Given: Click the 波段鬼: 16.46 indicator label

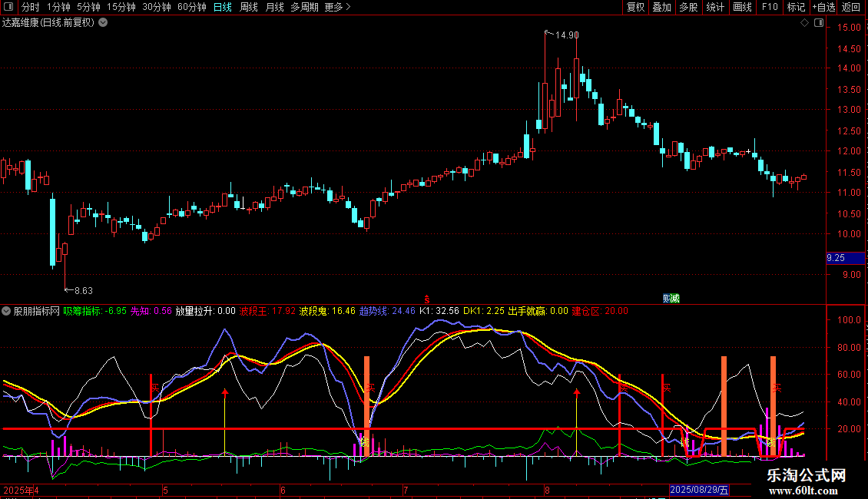Looking at the screenshot, I should point(327,311).
